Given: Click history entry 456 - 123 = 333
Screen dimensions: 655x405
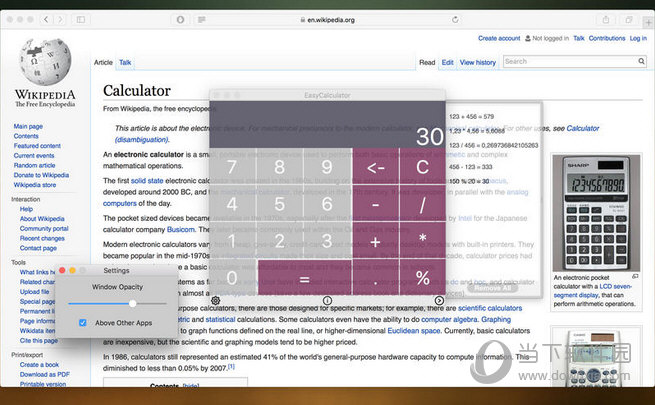Looking at the screenshot, I should click(x=470, y=167).
